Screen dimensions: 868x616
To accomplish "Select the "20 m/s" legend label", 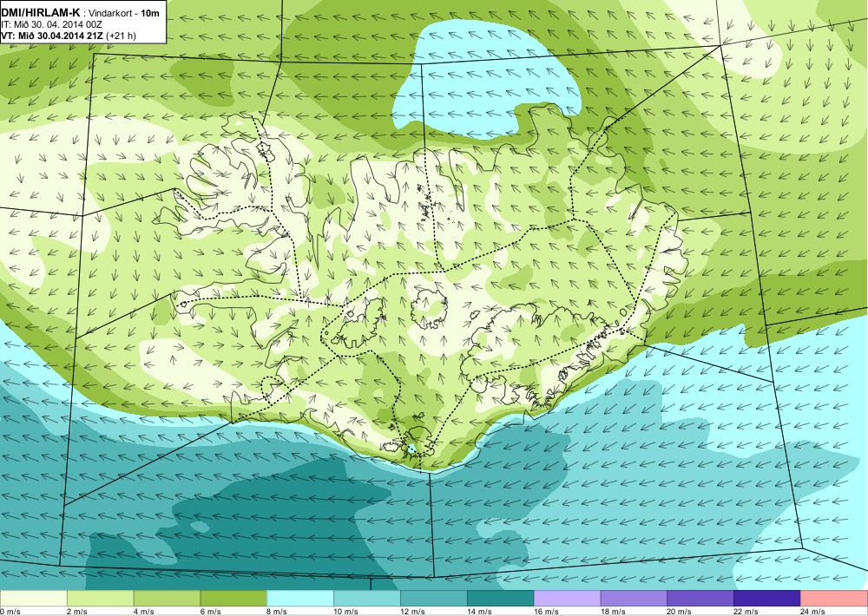I will click(x=680, y=612).
